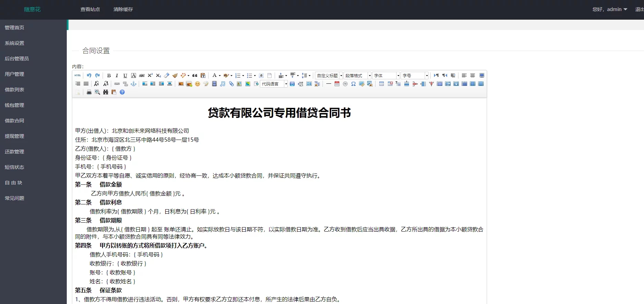Toggle italic formatting
Screen dimensions: 644x304
click(x=117, y=75)
